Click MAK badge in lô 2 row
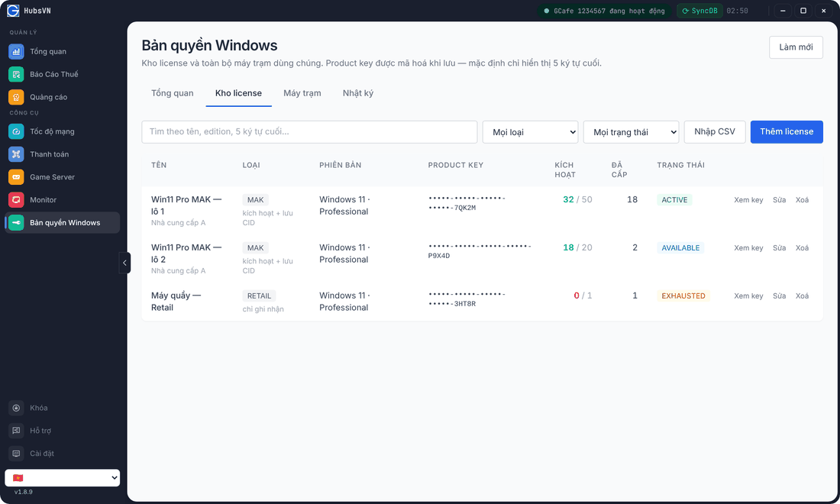The height and width of the screenshot is (504, 840). coord(256,248)
